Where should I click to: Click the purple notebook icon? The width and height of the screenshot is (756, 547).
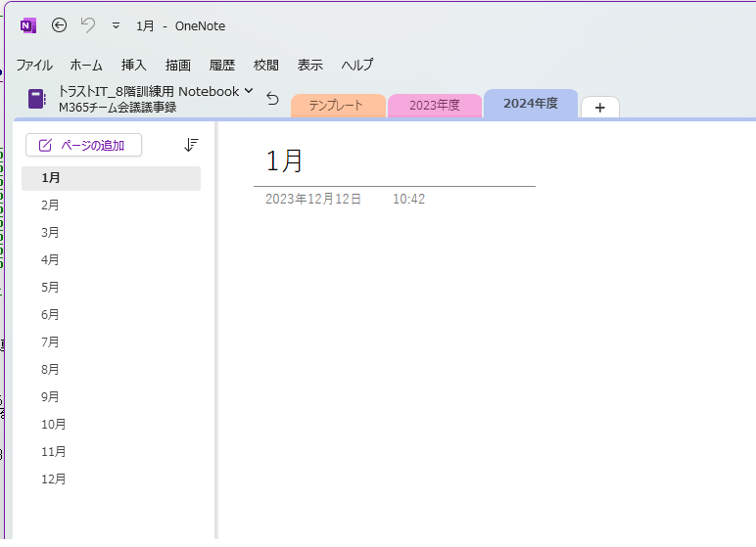[x=37, y=99]
